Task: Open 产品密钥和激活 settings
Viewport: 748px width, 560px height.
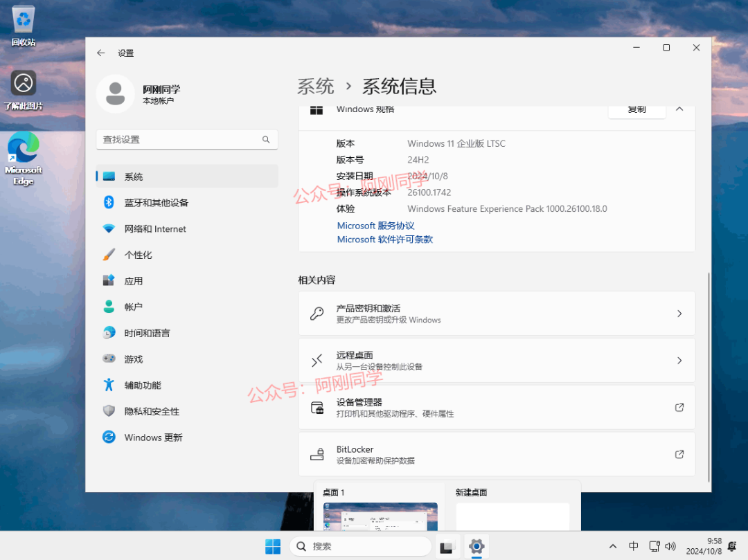Action: (497, 314)
